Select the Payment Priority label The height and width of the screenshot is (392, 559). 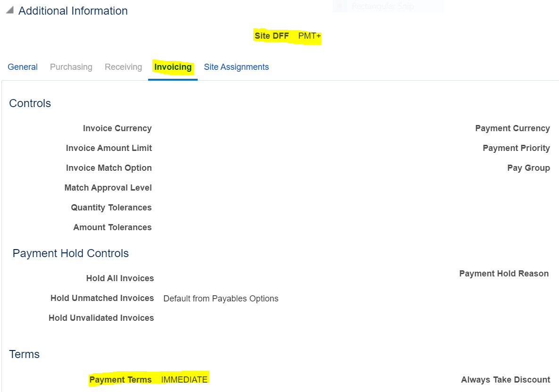(516, 148)
